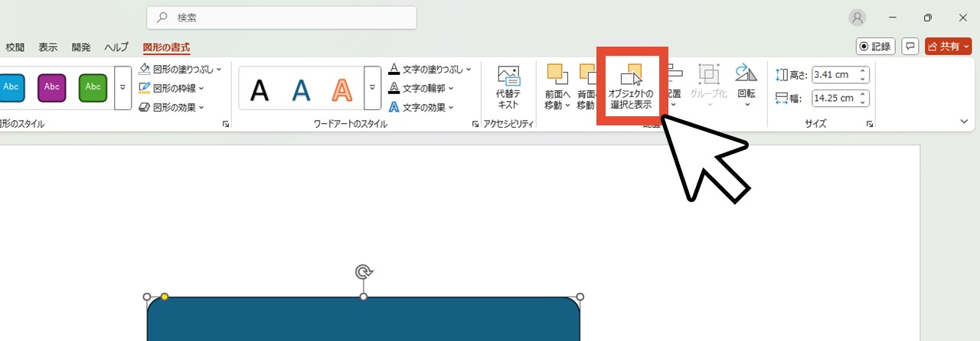980x341 pixels.
Task: Apply the green Abc shape style
Action: [x=93, y=87]
